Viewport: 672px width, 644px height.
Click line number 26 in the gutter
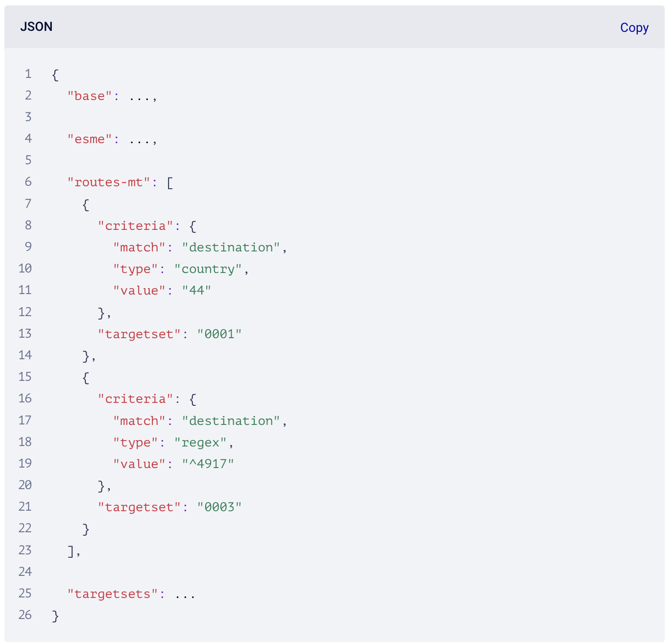(x=25, y=615)
